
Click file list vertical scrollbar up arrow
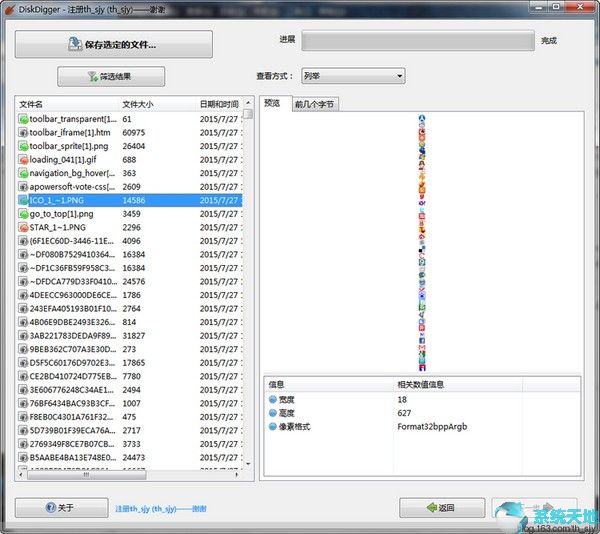(248, 103)
